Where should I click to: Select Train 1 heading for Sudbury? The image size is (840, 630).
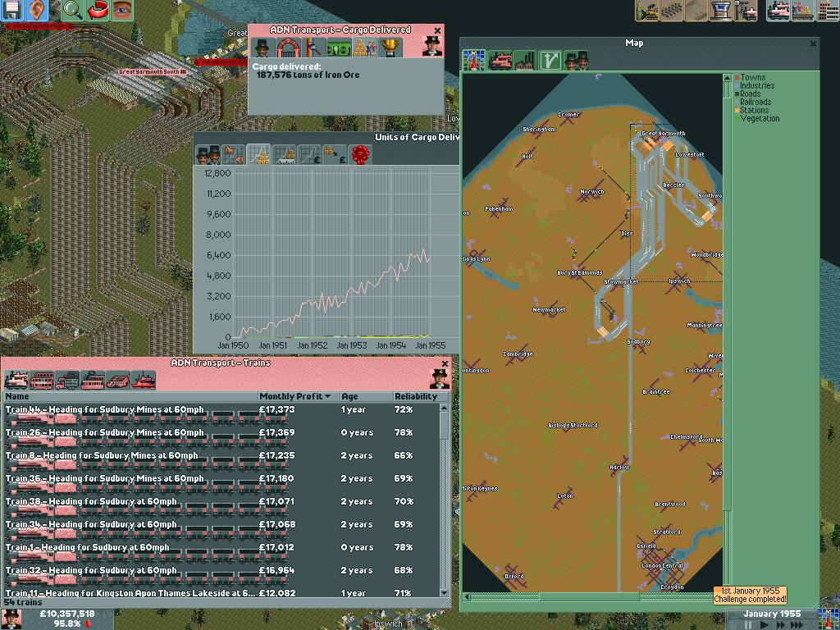[221, 552]
